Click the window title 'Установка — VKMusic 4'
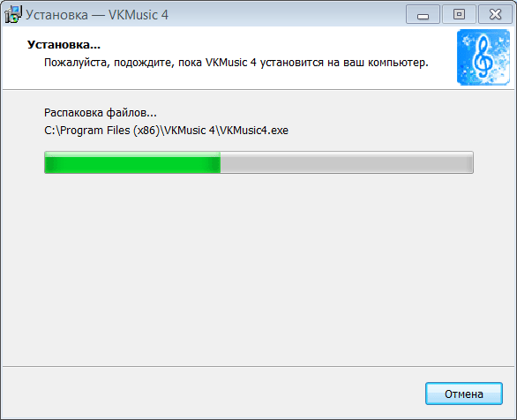This screenshot has height=420, width=517. click(97, 15)
